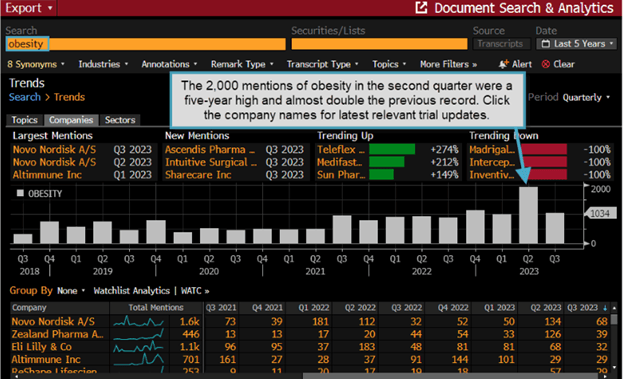Click Novo Nordisk mentions sparkline
The height and width of the screenshot is (379, 624).
(138, 321)
